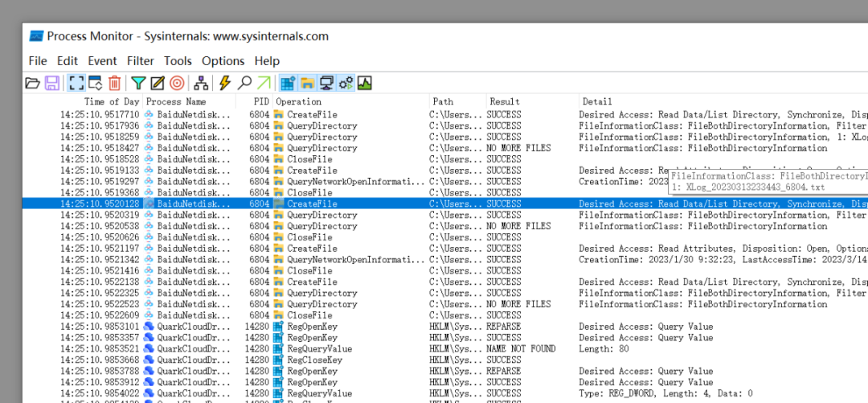Click 'Type: REG_DWORD, Length: 4, Data: 0' detail
This screenshot has height=403, width=868.
pos(666,393)
